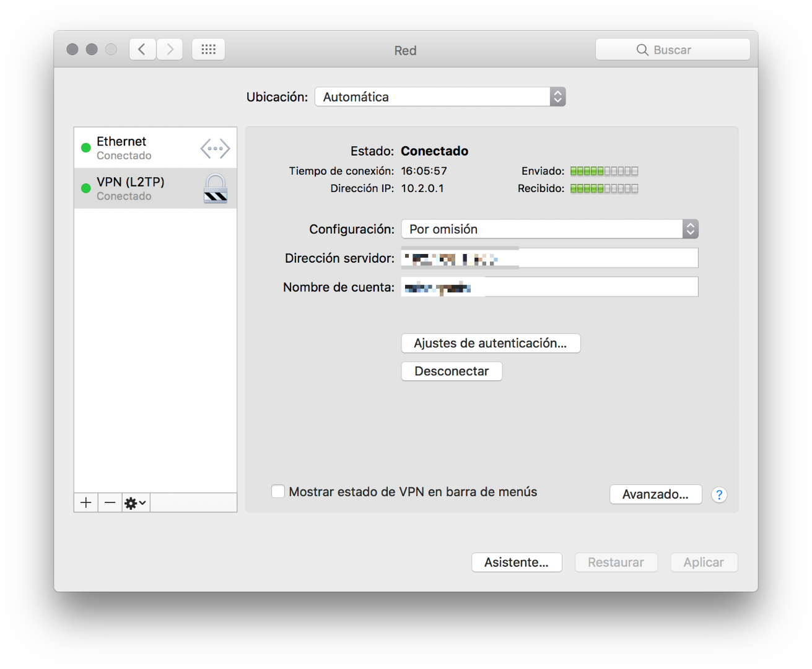This screenshot has height=669, width=812.
Task: Open Ajustes de autenticación settings
Action: 491,343
